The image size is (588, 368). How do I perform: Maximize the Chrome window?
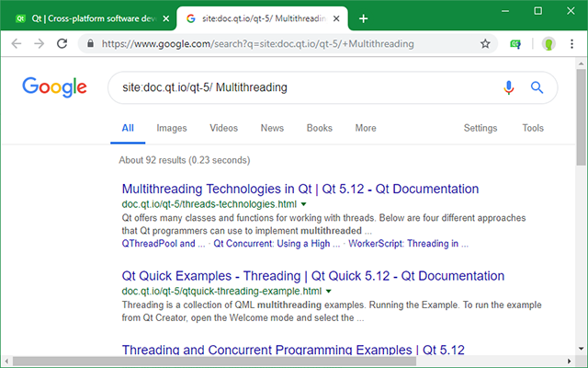pos(537,11)
